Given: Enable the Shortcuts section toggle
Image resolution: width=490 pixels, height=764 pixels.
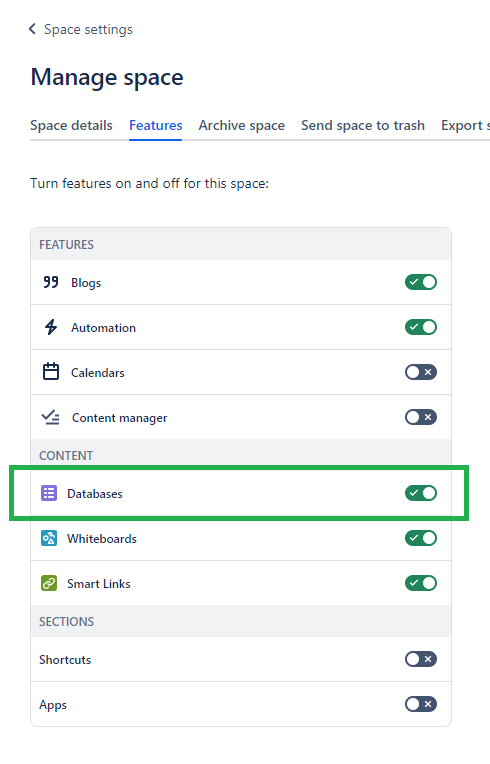Looking at the screenshot, I should click(x=421, y=659).
